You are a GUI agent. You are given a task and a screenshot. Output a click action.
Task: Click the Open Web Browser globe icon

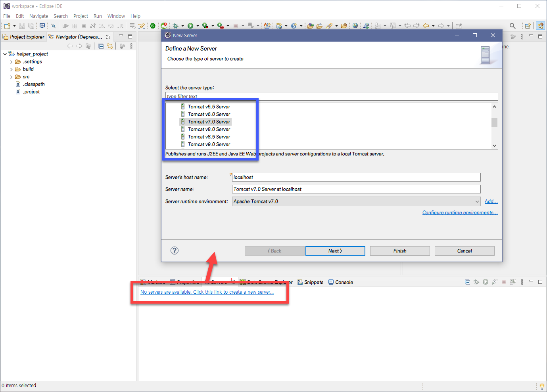click(x=355, y=26)
